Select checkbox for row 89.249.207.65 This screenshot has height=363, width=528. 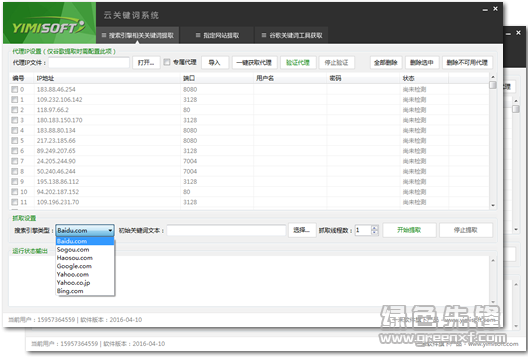click(x=14, y=151)
